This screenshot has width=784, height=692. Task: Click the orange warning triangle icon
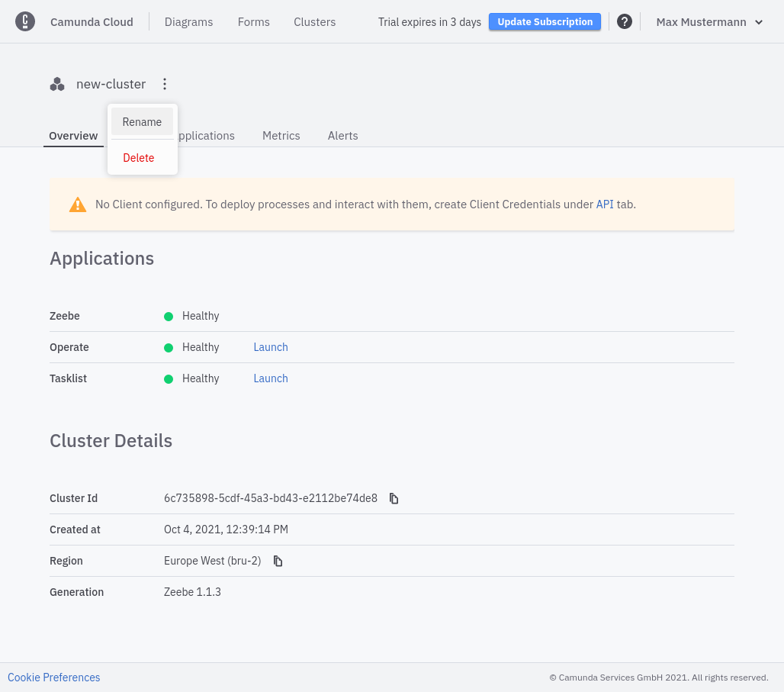click(78, 204)
